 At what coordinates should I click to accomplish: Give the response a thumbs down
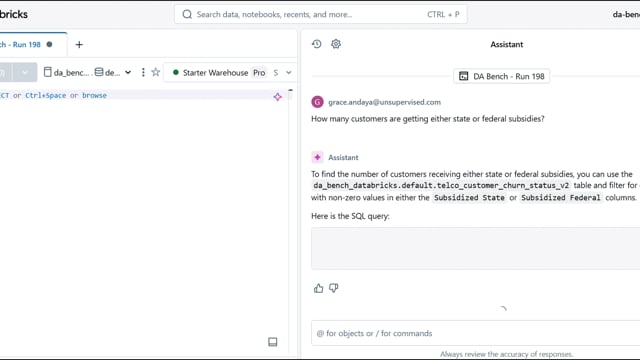point(334,288)
